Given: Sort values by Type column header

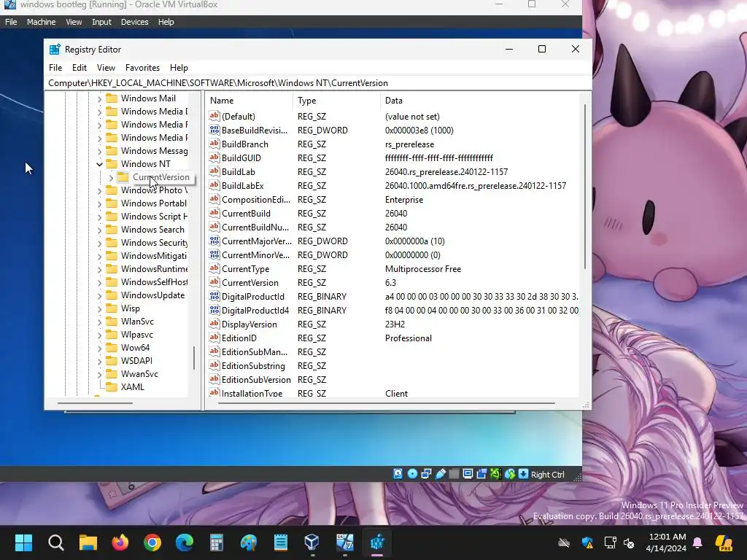Looking at the screenshot, I should 336,101.
